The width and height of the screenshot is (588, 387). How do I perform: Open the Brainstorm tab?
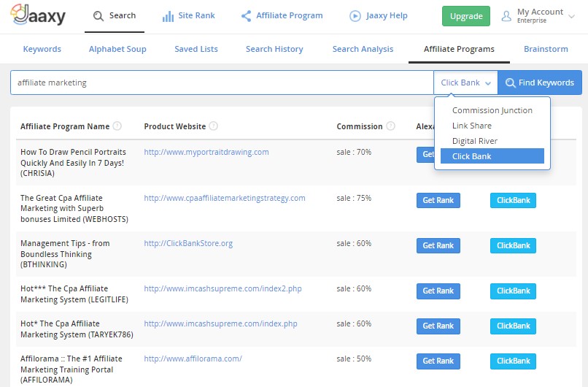546,49
